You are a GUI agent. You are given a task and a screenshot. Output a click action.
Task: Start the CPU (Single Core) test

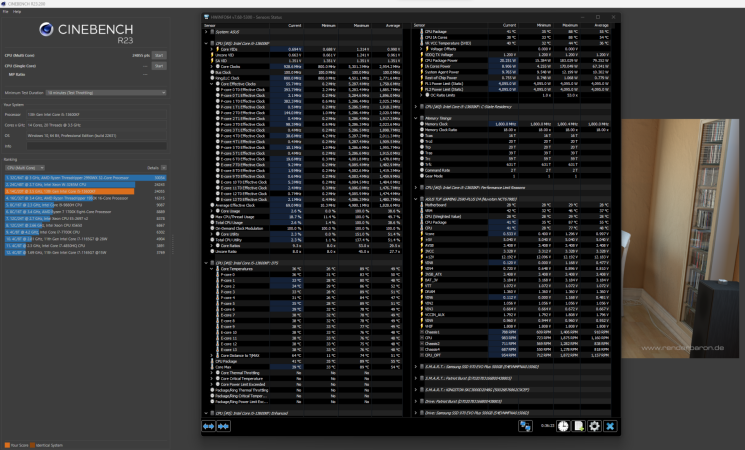[159, 66]
